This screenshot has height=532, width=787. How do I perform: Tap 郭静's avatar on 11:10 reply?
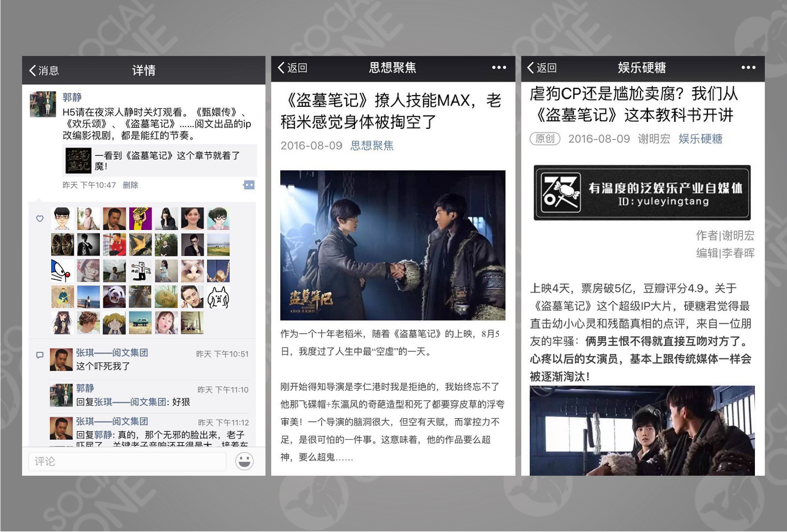tap(61, 395)
